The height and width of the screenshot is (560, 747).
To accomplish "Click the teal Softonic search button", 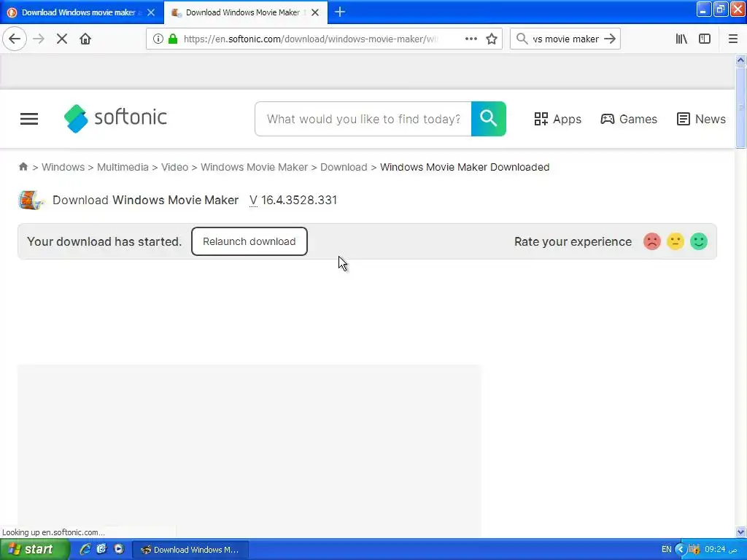I will click(488, 119).
